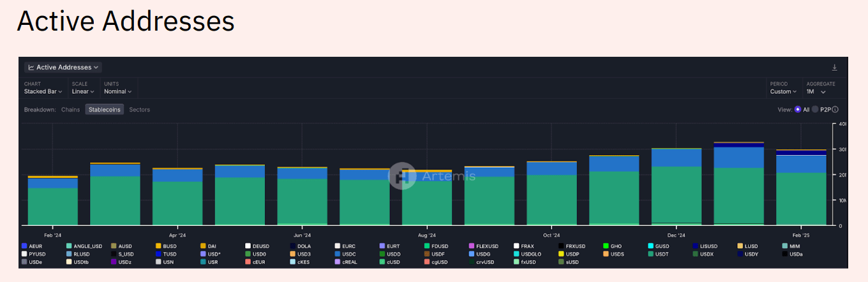This screenshot has height=282, width=868.
Task: Click the Oct '24 stacked bar
Action: 551,193
